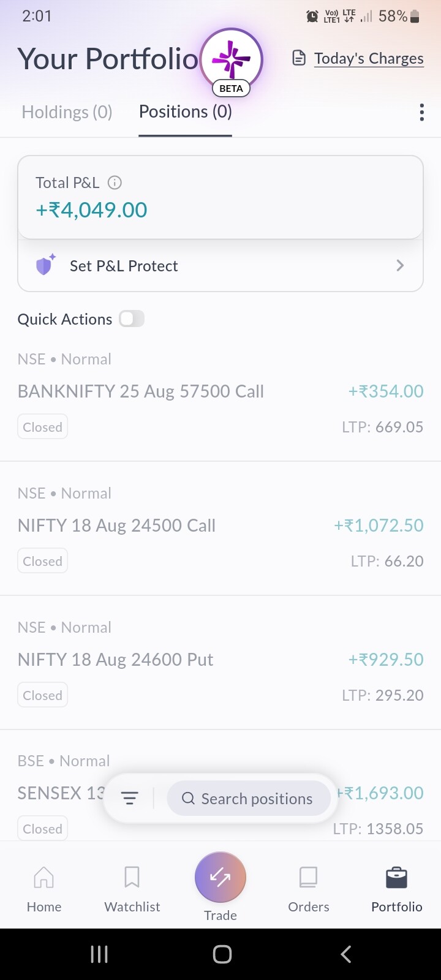Tap the Android back navigation button
Screen dimensions: 441x980
pyautogui.click(x=346, y=954)
